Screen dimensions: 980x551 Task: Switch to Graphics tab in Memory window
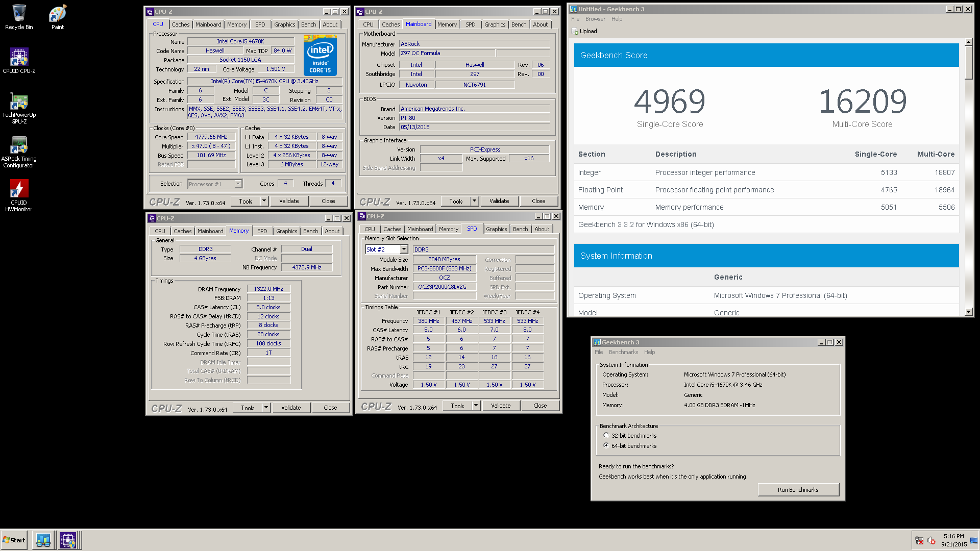[286, 231]
